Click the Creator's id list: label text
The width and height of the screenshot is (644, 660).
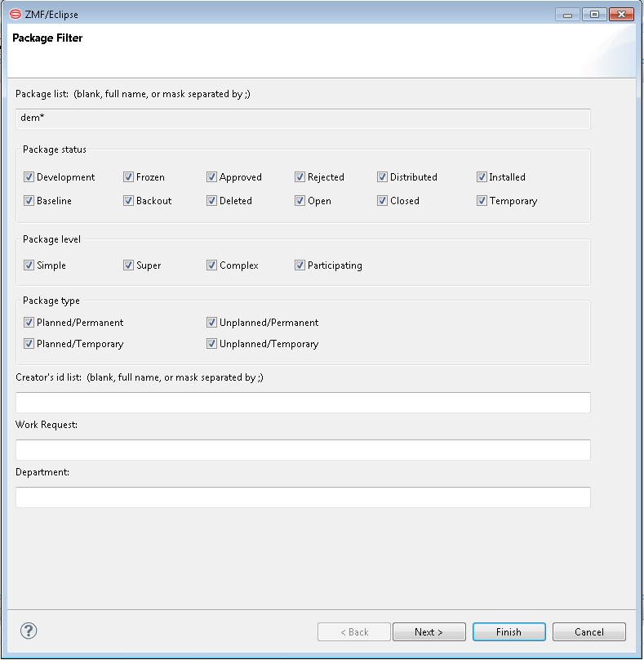(49, 377)
